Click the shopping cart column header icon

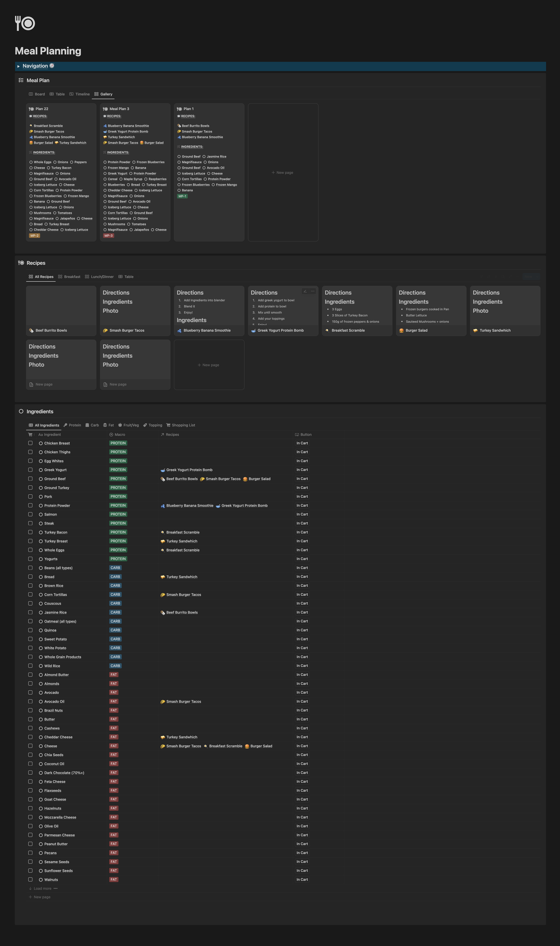click(30, 435)
